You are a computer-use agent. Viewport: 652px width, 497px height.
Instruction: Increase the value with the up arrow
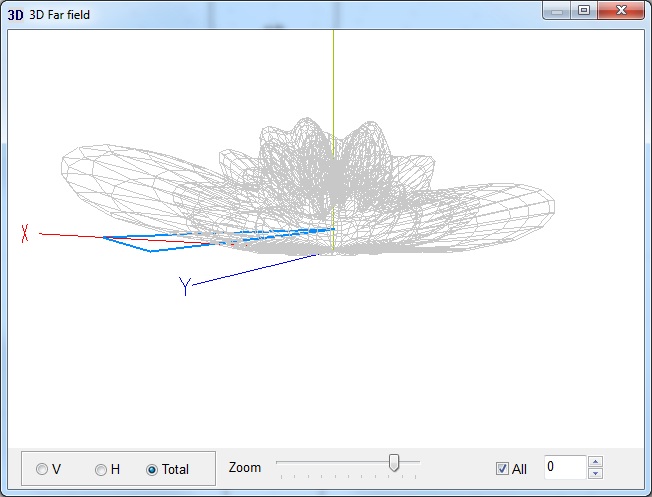click(x=595, y=461)
